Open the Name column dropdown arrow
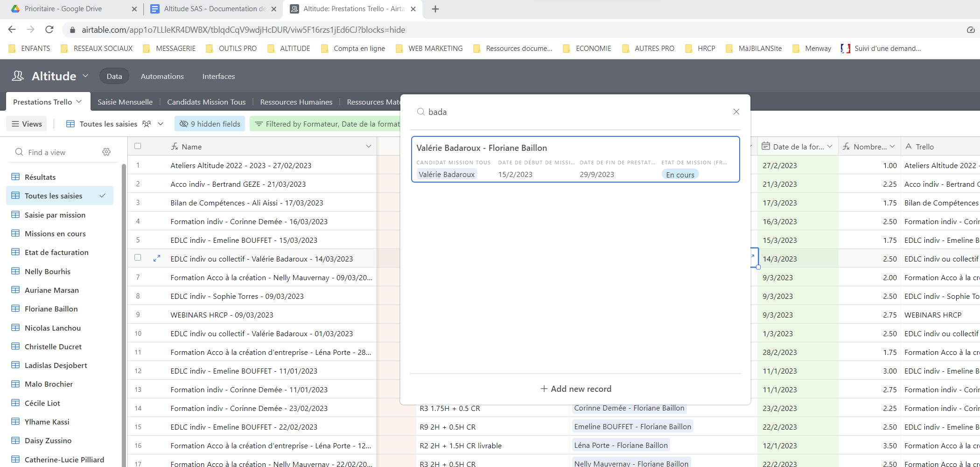 click(x=369, y=147)
